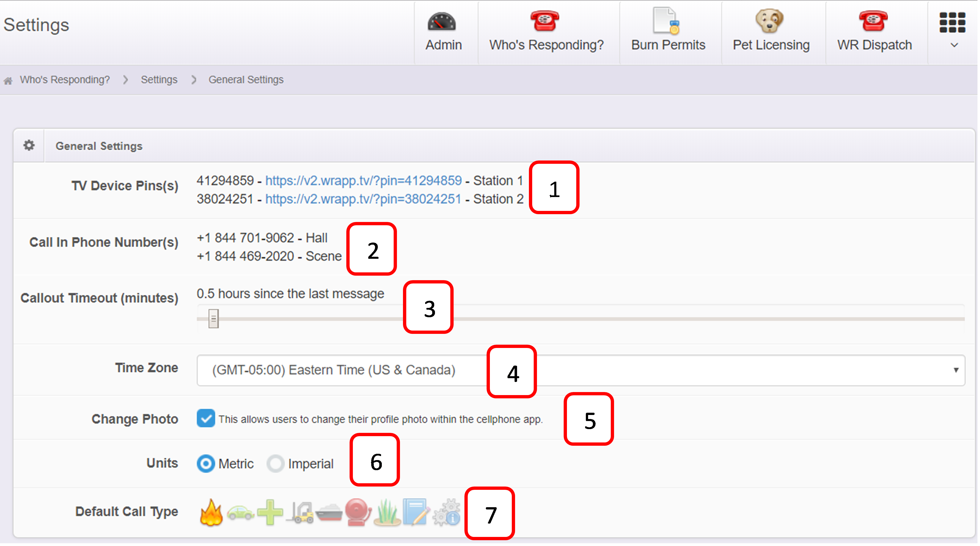Select the Metric units radio button
The height and width of the screenshot is (546, 980).
pyautogui.click(x=206, y=464)
